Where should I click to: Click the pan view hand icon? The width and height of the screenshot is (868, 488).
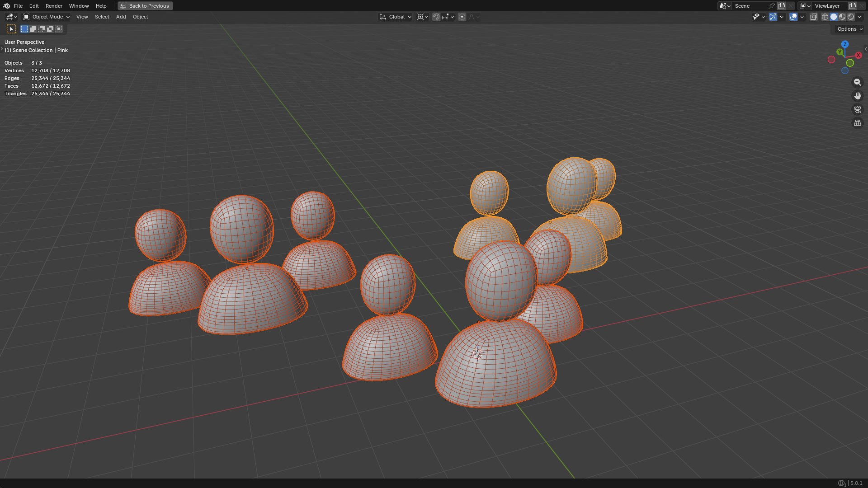[x=857, y=96]
